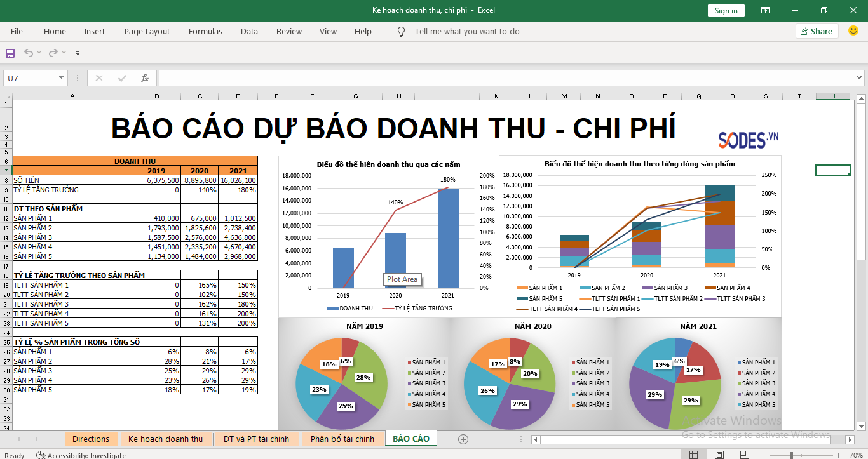Select the column U header
This screenshot has height=459, width=868.
[833, 96]
